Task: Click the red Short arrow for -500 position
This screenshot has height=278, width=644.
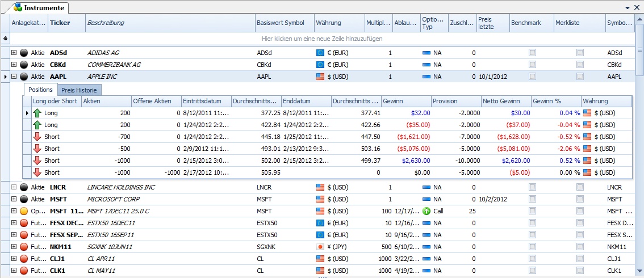Action: coord(38,149)
